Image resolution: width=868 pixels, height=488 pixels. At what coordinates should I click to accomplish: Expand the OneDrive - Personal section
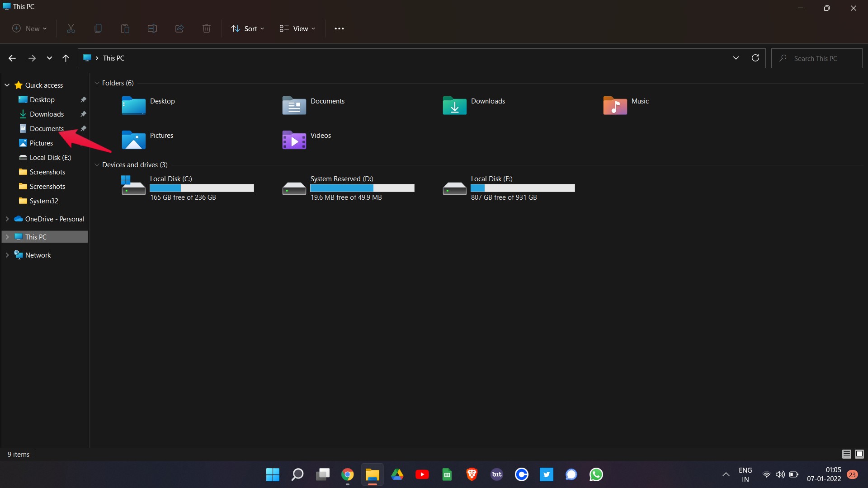pyautogui.click(x=7, y=219)
